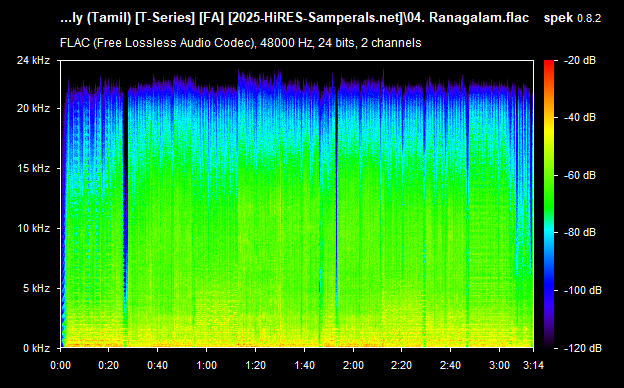Click the 0 kHz frequency axis label
The image size is (624, 388).
point(36,348)
